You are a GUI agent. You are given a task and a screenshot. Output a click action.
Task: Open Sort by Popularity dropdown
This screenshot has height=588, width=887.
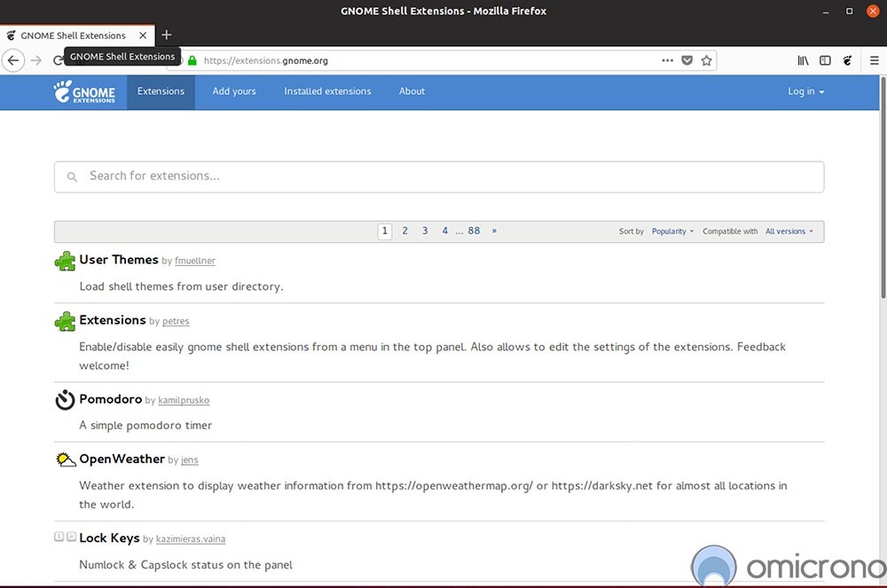672,231
